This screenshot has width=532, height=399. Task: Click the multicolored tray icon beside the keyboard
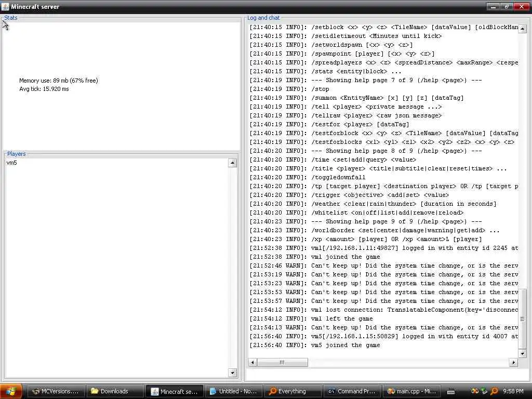click(x=475, y=391)
